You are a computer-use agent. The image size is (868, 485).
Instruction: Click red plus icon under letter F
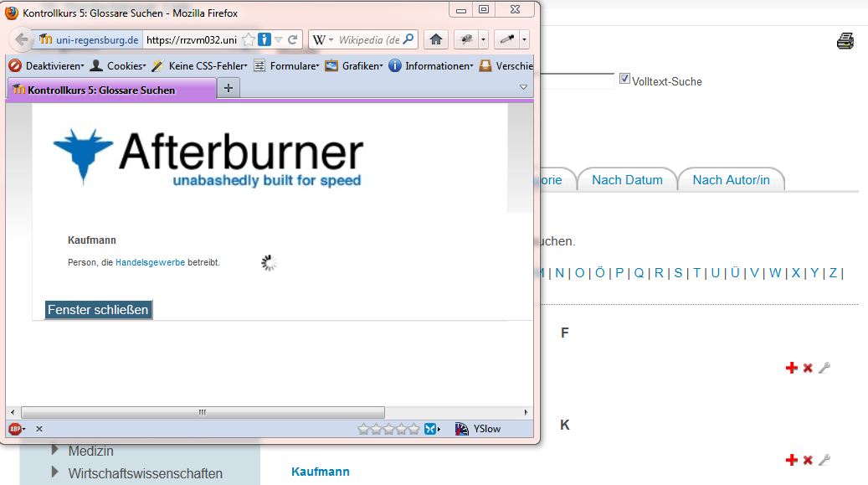pos(792,368)
